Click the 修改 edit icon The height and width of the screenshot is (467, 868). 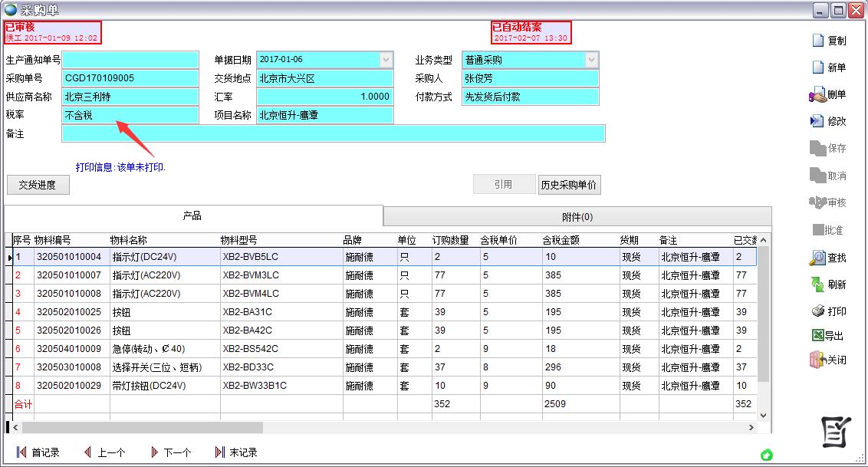[x=817, y=121]
